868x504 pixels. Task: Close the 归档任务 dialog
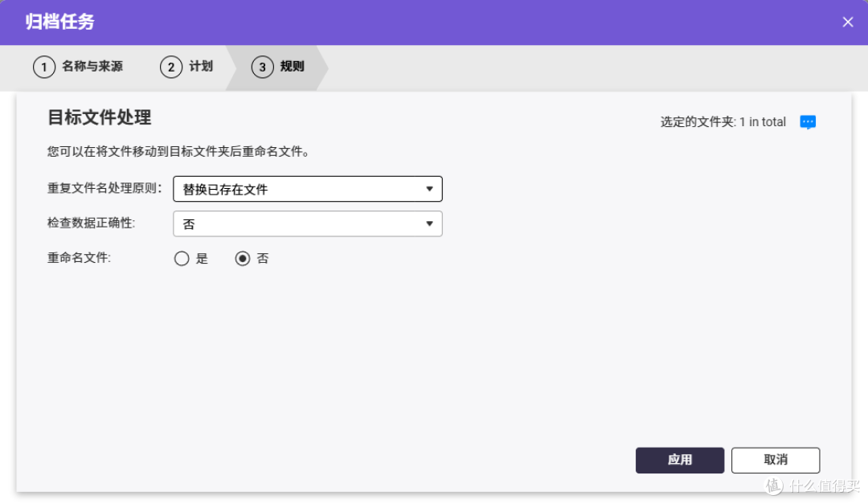(848, 23)
